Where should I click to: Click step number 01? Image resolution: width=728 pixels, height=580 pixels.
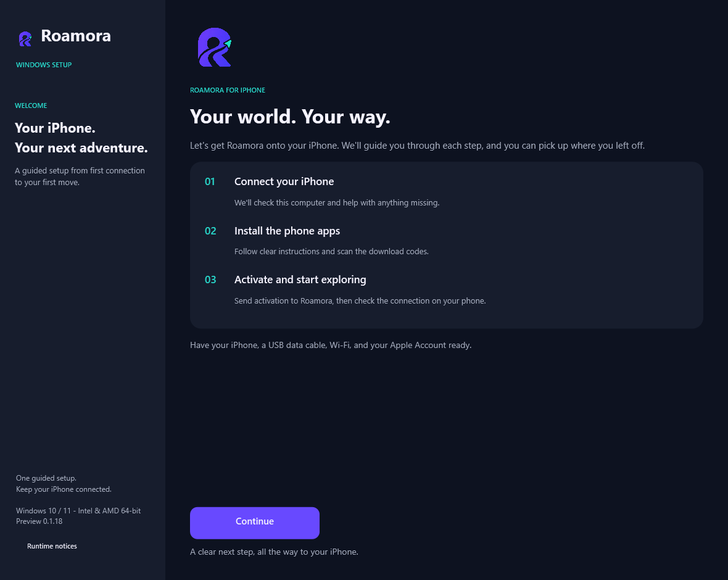[210, 181]
